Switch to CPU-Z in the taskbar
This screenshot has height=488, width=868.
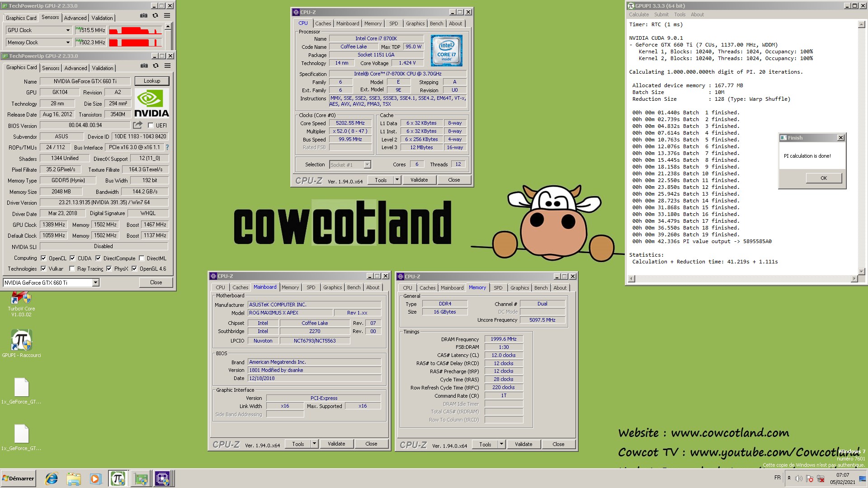(163, 479)
